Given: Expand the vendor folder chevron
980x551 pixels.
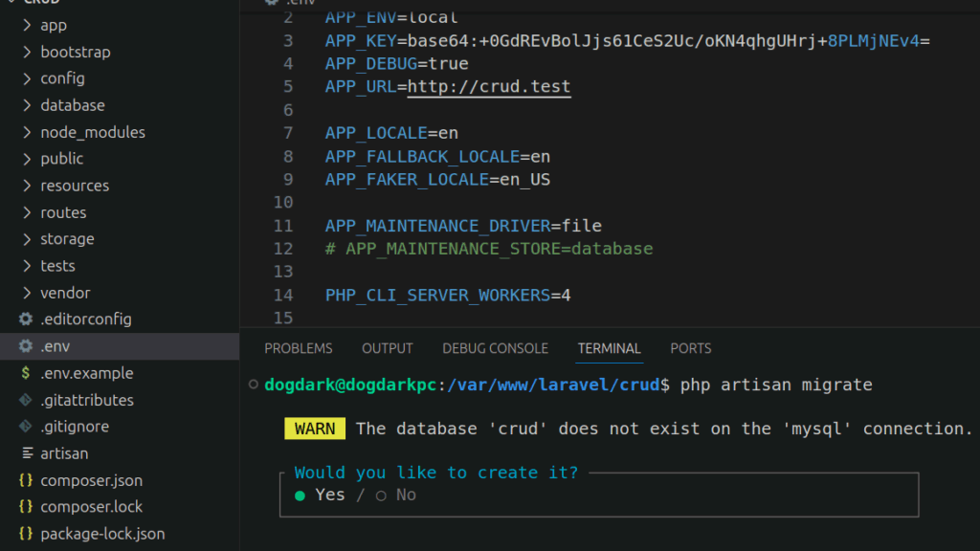Looking at the screenshot, I should click(x=27, y=293).
